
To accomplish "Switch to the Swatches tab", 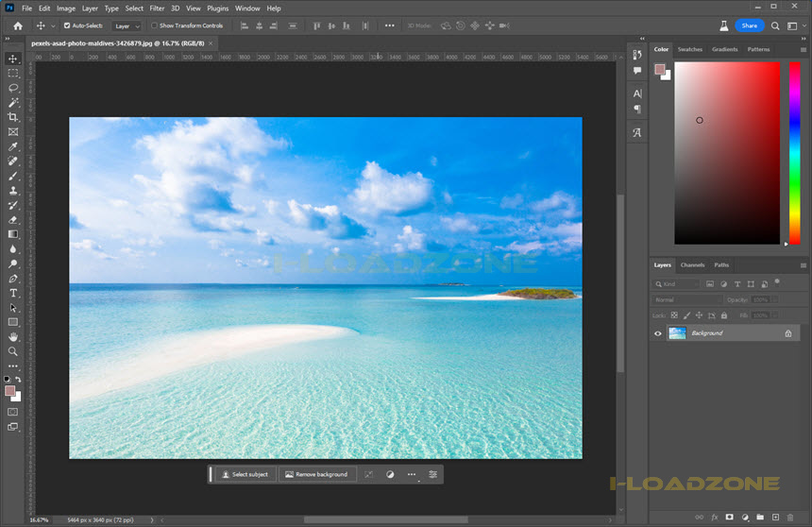I will (x=690, y=49).
